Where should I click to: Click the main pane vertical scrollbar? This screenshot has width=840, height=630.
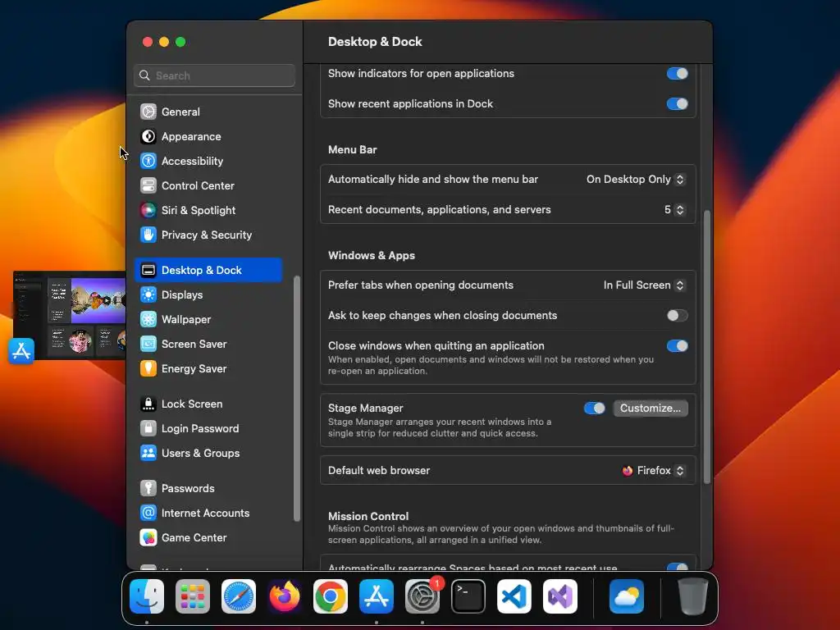pos(706,347)
